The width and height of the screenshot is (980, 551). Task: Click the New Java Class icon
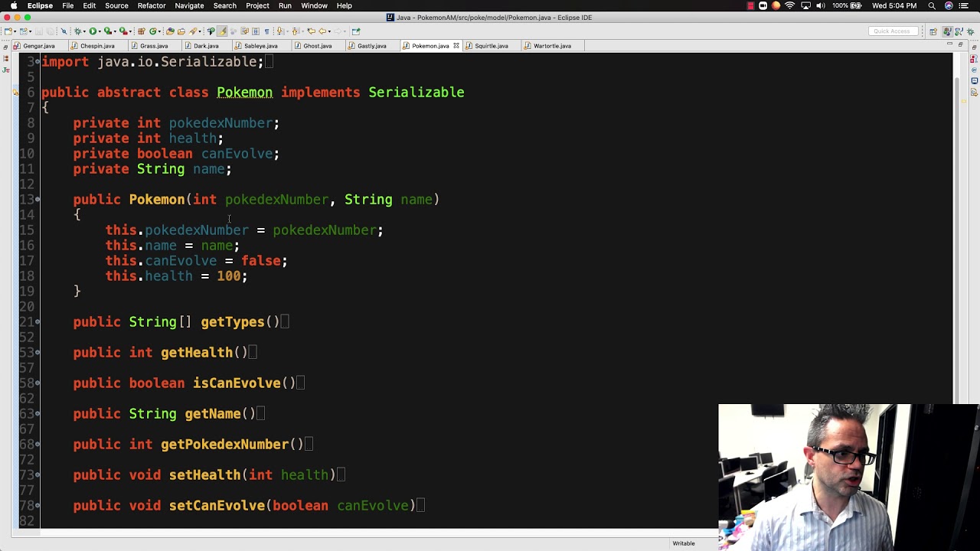(x=153, y=31)
